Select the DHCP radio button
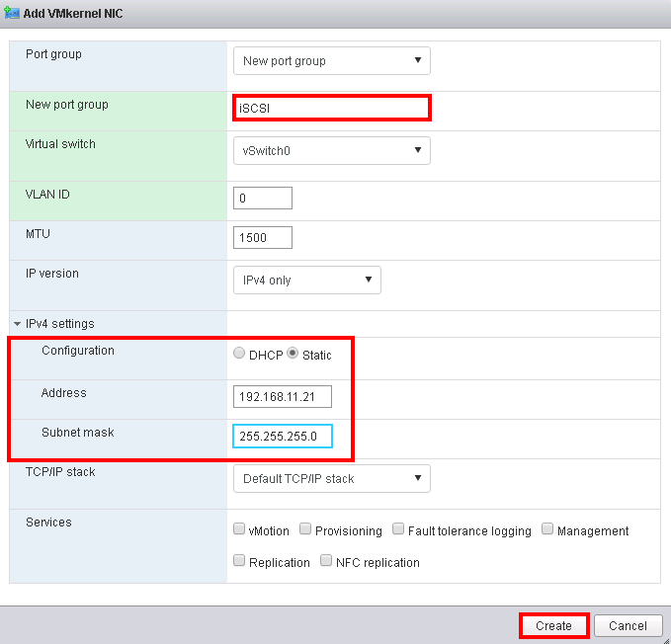 [x=239, y=355]
